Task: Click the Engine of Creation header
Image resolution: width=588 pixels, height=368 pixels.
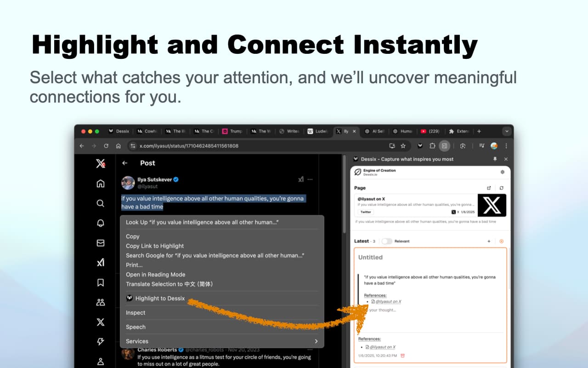Action: pyautogui.click(x=379, y=170)
